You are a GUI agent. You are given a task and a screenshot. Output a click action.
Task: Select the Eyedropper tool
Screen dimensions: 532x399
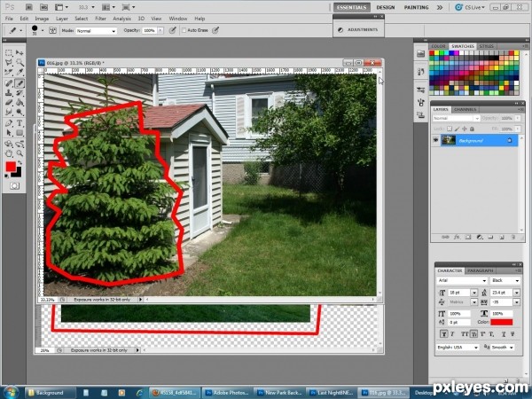(20, 72)
